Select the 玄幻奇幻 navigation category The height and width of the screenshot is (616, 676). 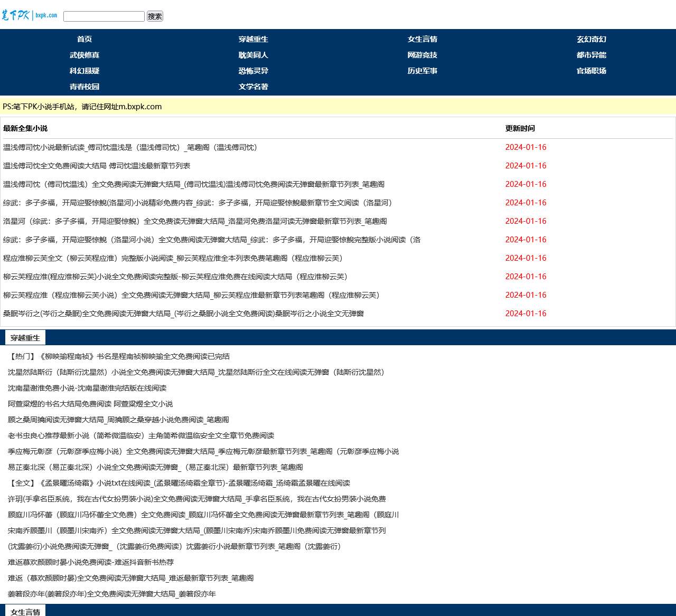[x=591, y=39]
